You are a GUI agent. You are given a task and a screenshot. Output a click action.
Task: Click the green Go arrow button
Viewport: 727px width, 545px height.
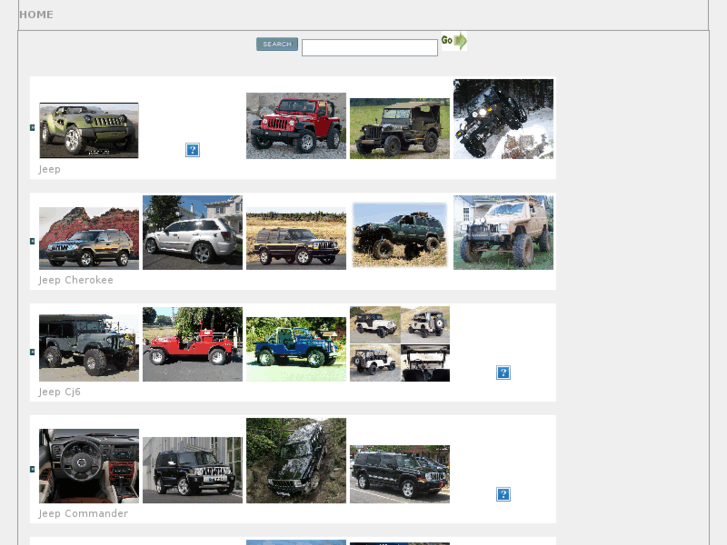click(x=454, y=41)
